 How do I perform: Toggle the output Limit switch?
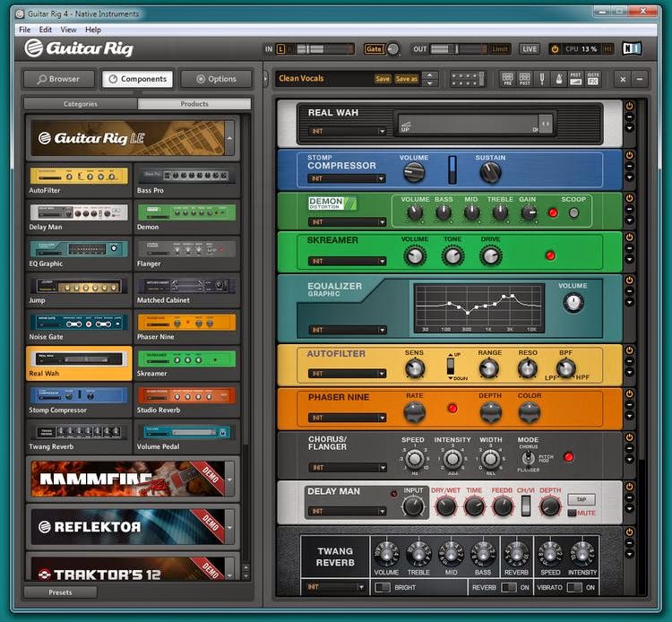point(500,49)
